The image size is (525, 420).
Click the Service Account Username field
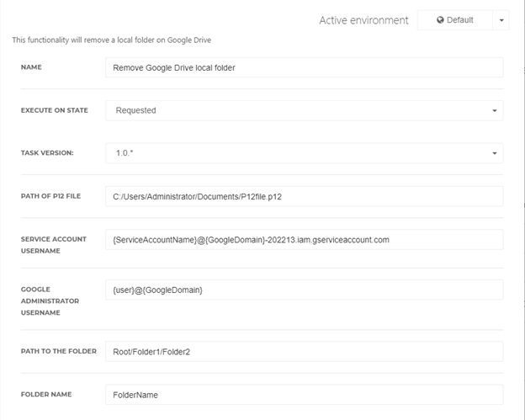tap(304, 240)
